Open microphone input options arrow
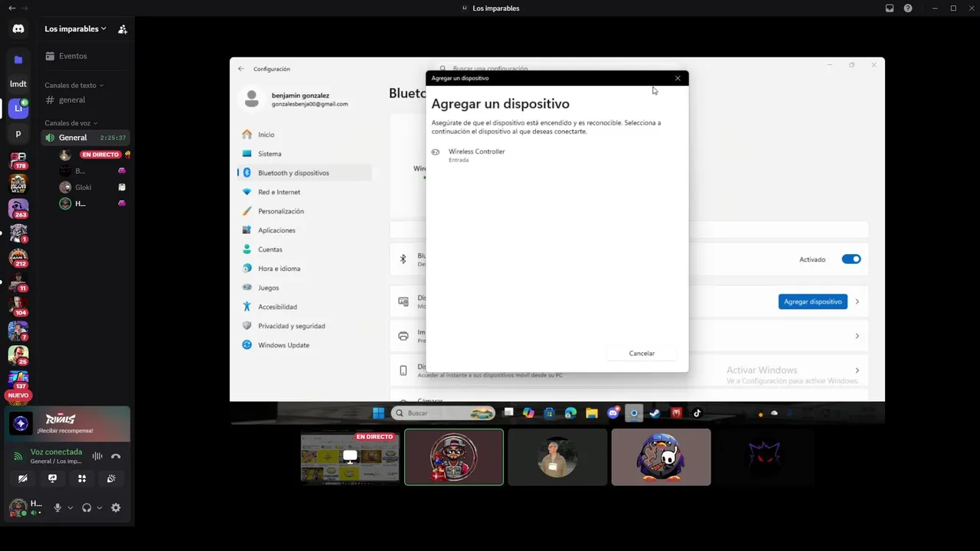 [x=70, y=507]
